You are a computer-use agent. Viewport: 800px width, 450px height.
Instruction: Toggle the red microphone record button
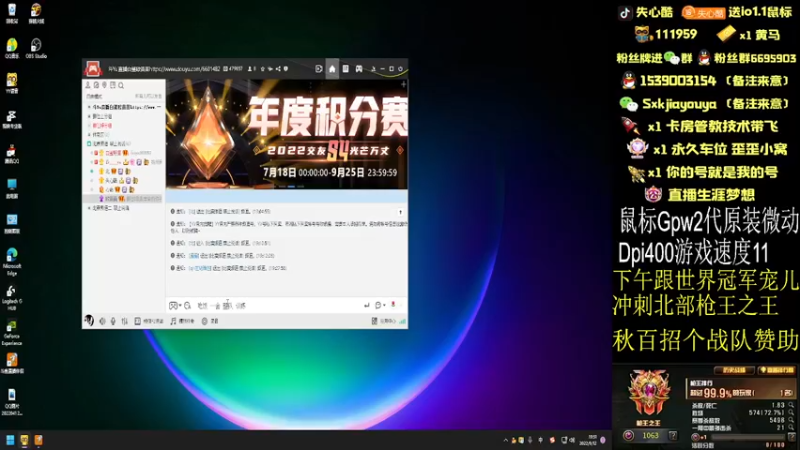pos(393,305)
